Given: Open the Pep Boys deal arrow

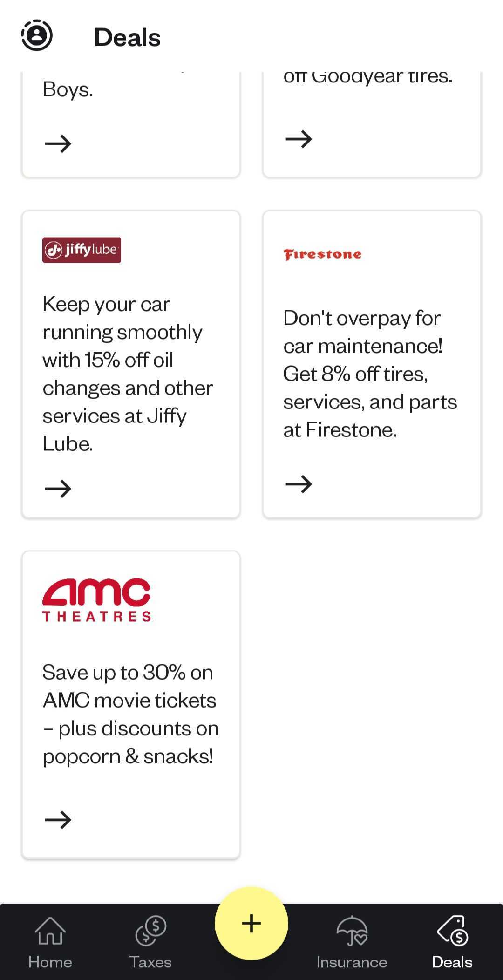Looking at the screenshot, I should pos(58,143).
